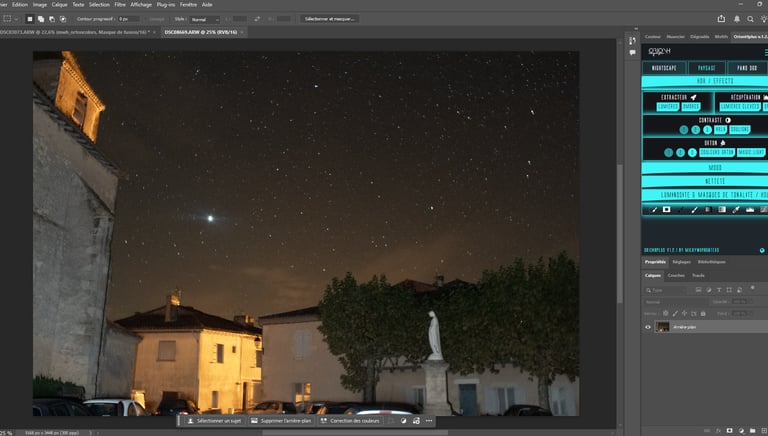
Task: Click the LUMIERES button under Extracteur
Action: pyautogui.click(x=668, y=107)
